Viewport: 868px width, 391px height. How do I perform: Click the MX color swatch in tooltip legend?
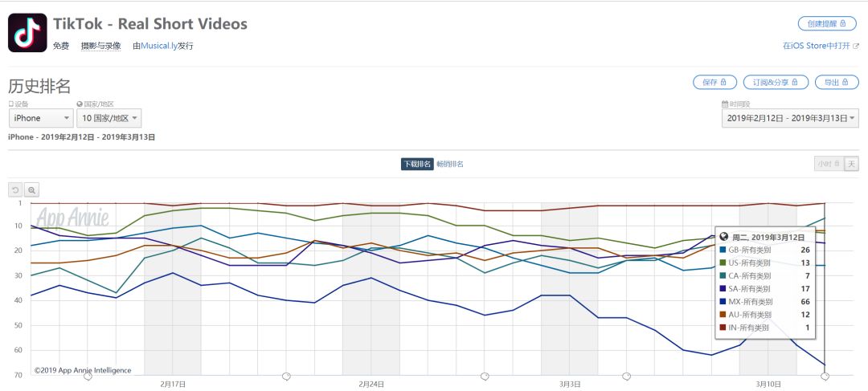click(723, 302)
